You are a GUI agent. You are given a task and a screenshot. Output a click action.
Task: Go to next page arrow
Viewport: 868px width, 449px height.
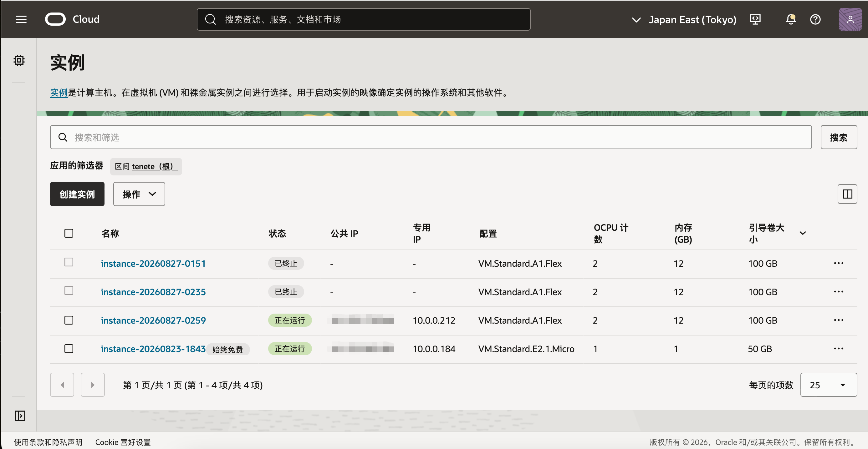point(93,384)
